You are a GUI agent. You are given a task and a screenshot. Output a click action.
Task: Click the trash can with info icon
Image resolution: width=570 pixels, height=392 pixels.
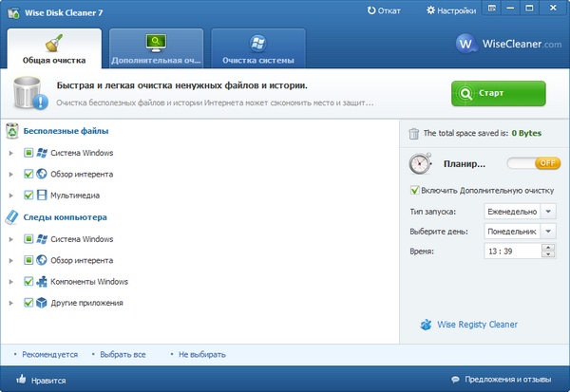point(30,93)
